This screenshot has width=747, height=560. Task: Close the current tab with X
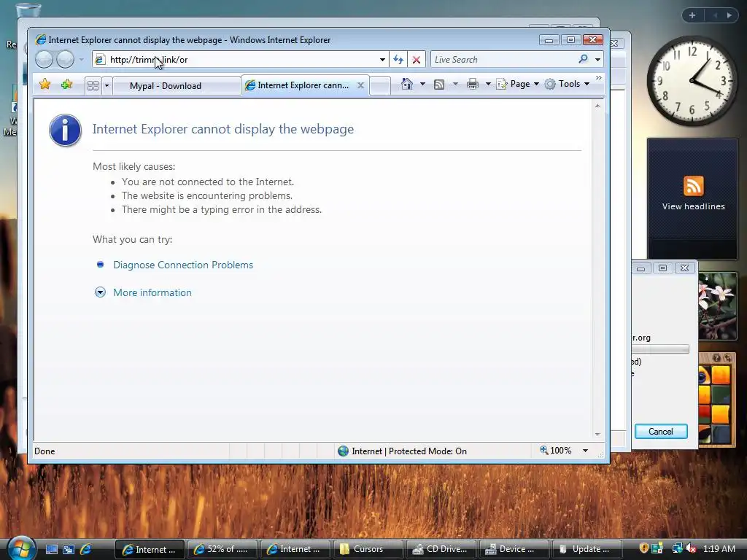[360, 85]
